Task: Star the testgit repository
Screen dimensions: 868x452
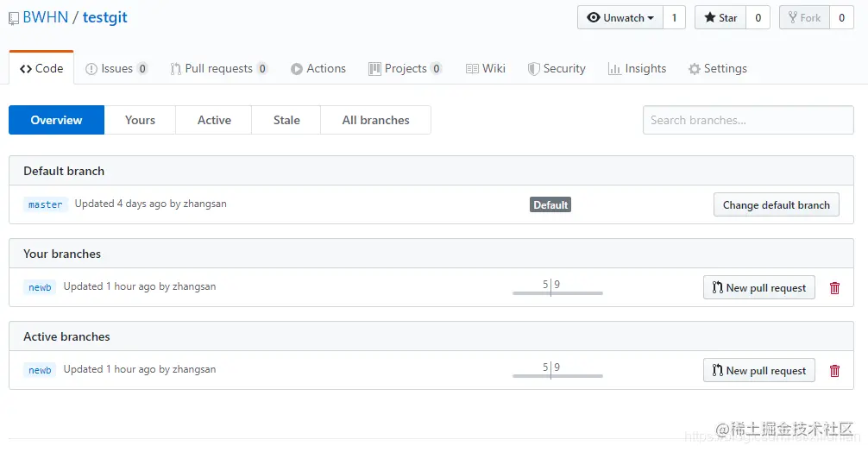Action: (720, 18)
